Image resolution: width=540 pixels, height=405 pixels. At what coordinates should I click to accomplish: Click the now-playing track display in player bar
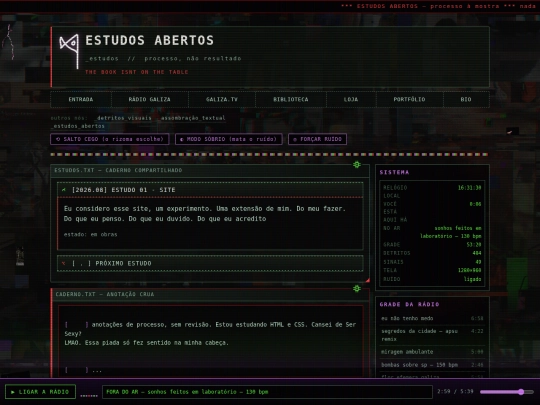click(267, 392)
